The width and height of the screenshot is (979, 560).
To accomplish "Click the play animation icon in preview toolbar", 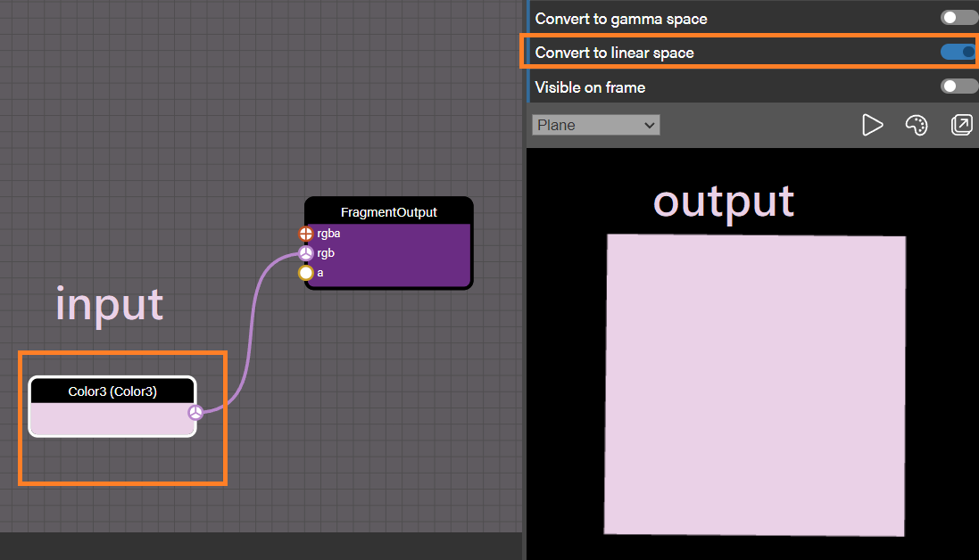I will point(872,125).
